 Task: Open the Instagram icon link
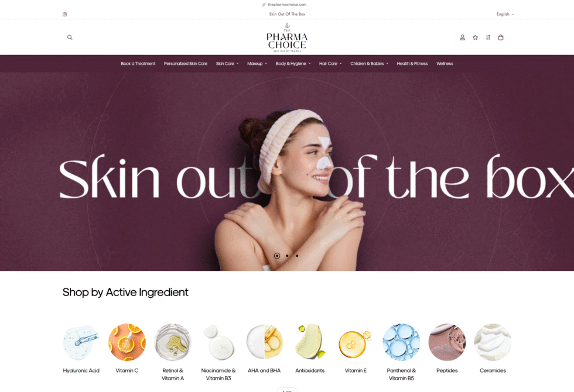point(65,14)
